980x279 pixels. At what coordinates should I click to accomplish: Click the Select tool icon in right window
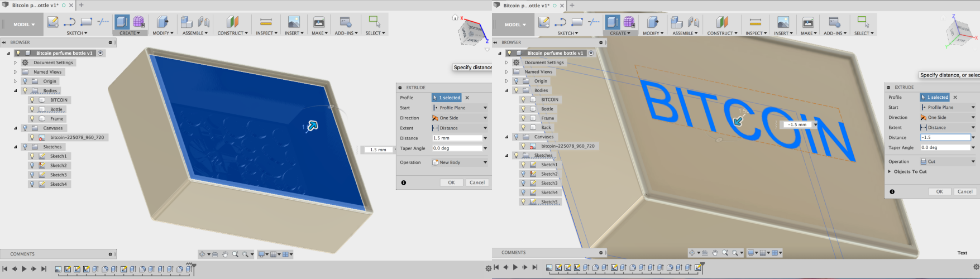[x=863, y=22]
